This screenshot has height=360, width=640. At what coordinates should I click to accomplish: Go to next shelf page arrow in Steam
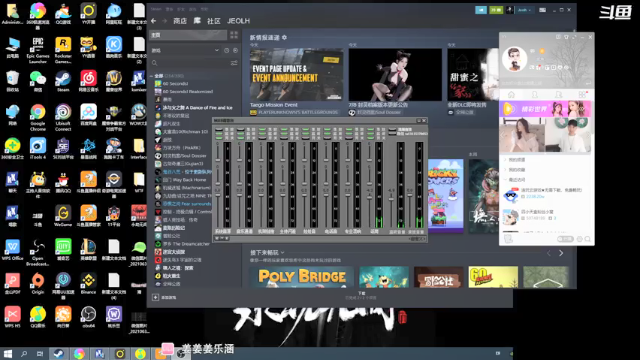point(561,253)
